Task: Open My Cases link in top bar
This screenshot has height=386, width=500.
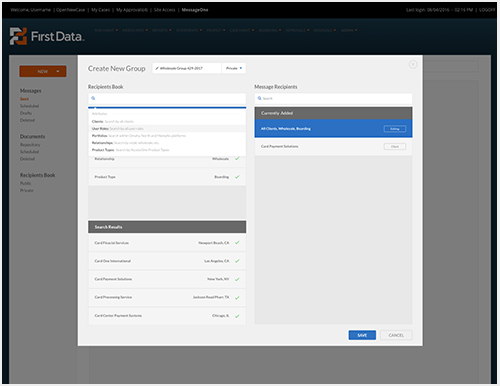Action: 101,10
